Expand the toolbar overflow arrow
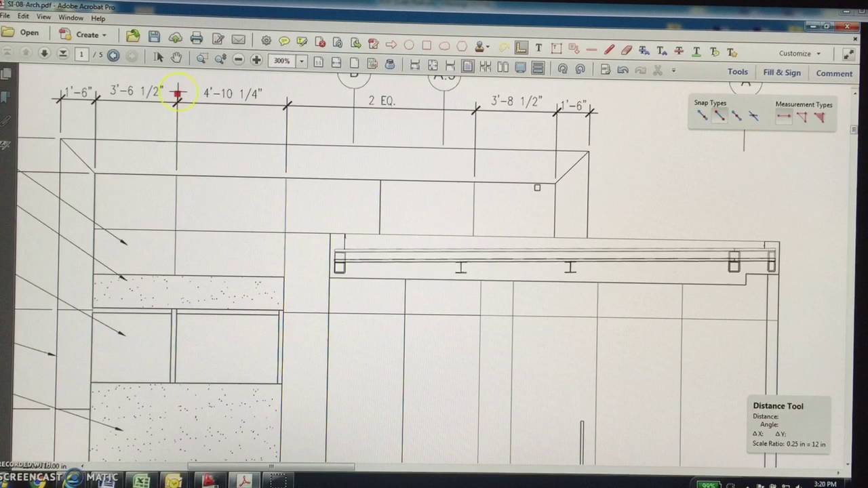868x488 pixels. pos(673,70)
